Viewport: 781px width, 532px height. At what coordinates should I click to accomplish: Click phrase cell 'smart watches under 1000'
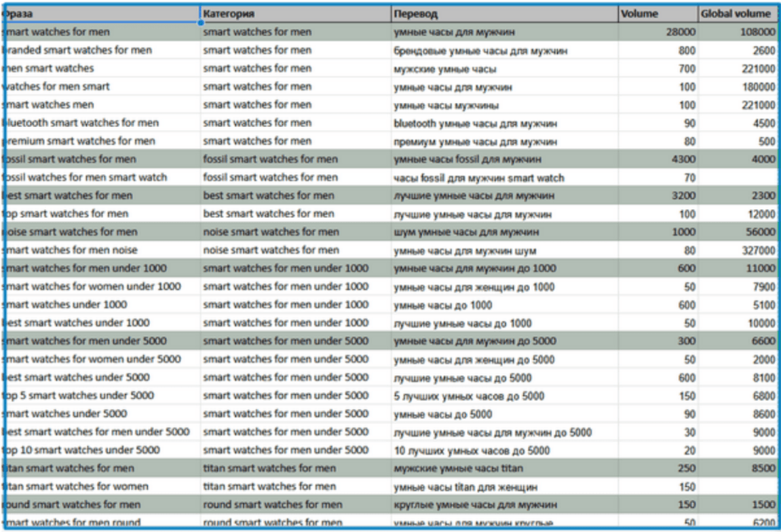102,305
